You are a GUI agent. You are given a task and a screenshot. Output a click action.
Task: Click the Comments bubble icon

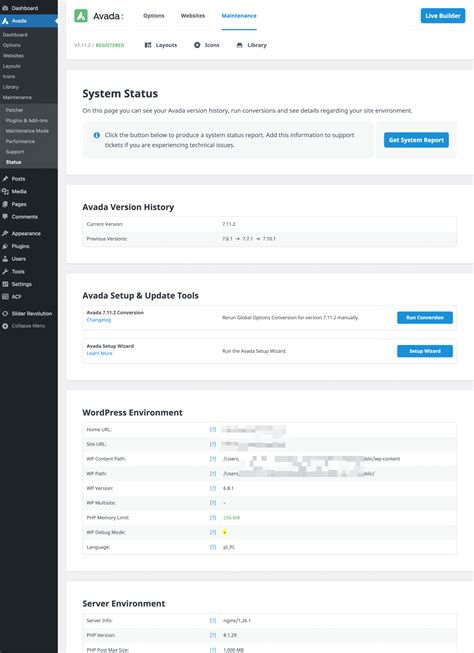(5, 217)
